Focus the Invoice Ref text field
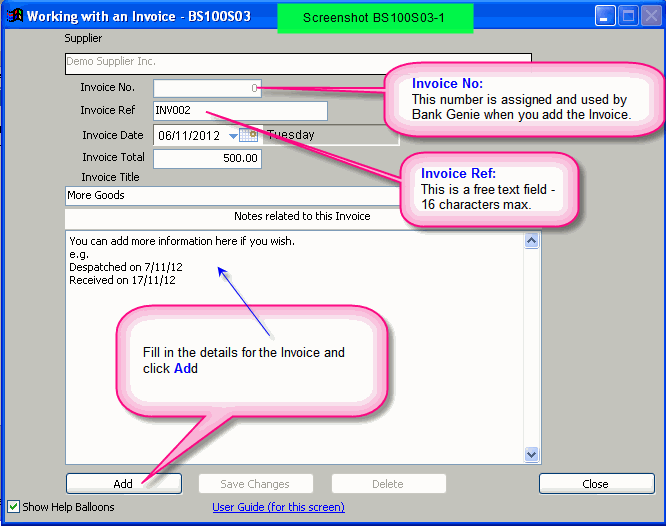The image size is (666, 526). (x=240, y=111)
